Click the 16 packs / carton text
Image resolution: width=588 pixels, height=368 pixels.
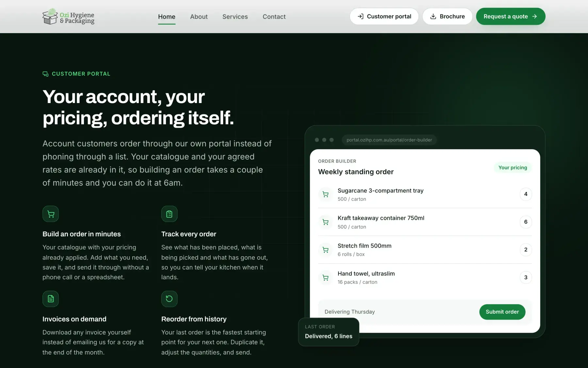[x=357, y=282]
